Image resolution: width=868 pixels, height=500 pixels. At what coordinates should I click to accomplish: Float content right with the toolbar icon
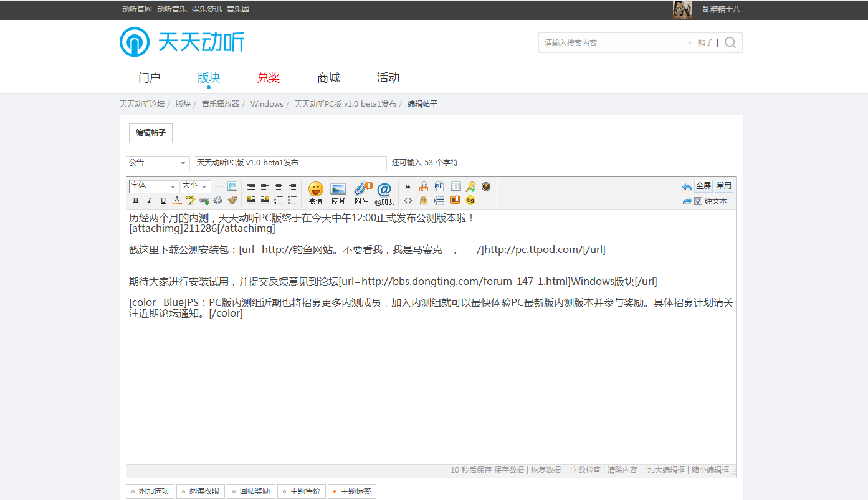(265, 200)
